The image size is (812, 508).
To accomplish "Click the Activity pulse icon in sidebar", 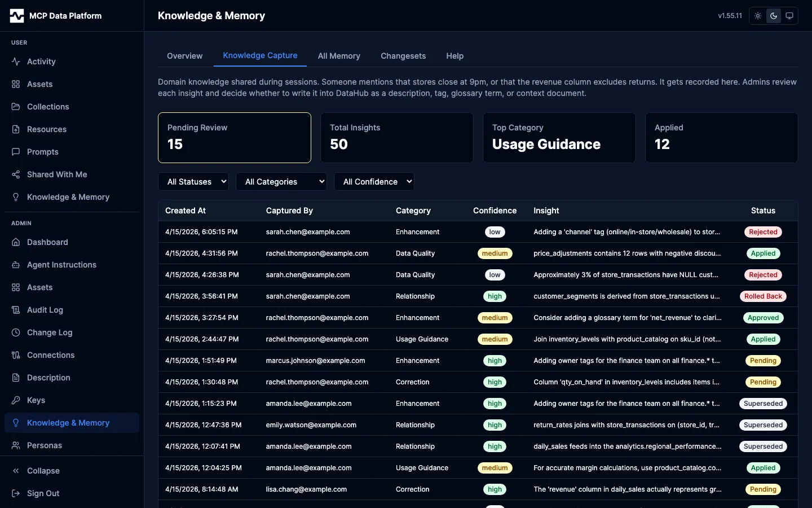I will [x=16, y=62].
